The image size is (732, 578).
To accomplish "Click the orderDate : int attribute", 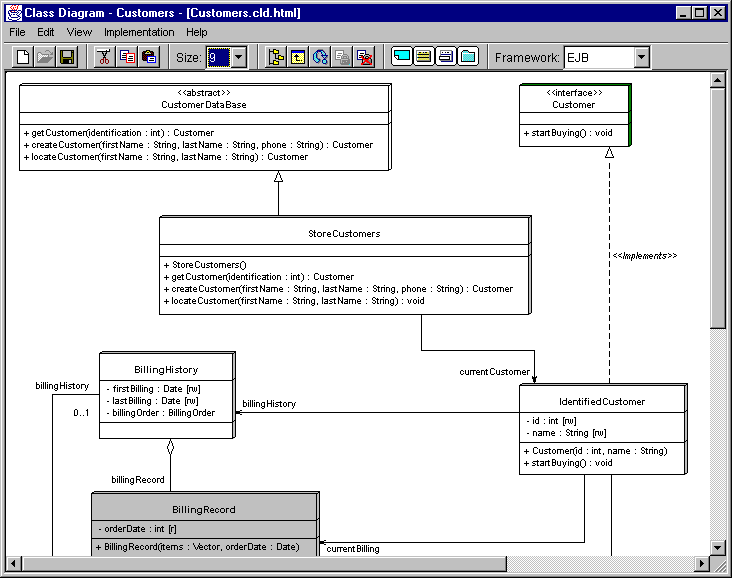I will [137, 529].
